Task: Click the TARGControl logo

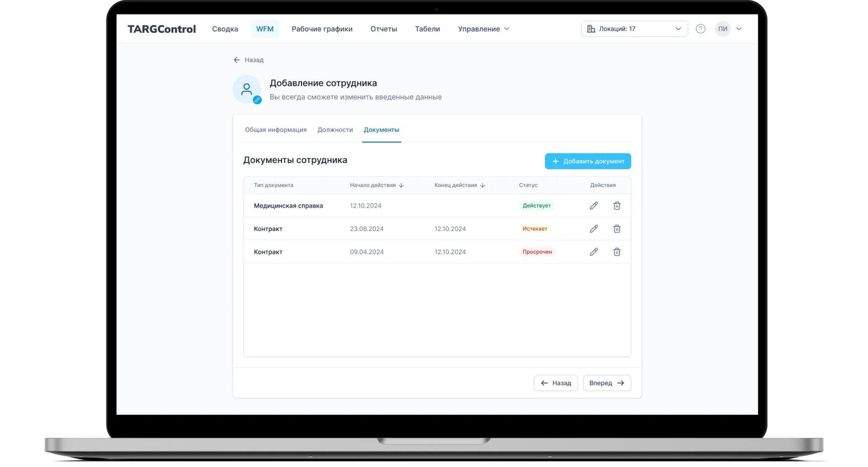Action: tap(161, 29)
